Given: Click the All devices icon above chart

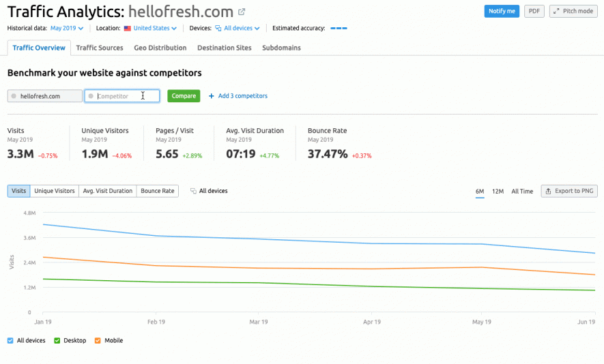Looking at the screenshot, I should 193,191.
